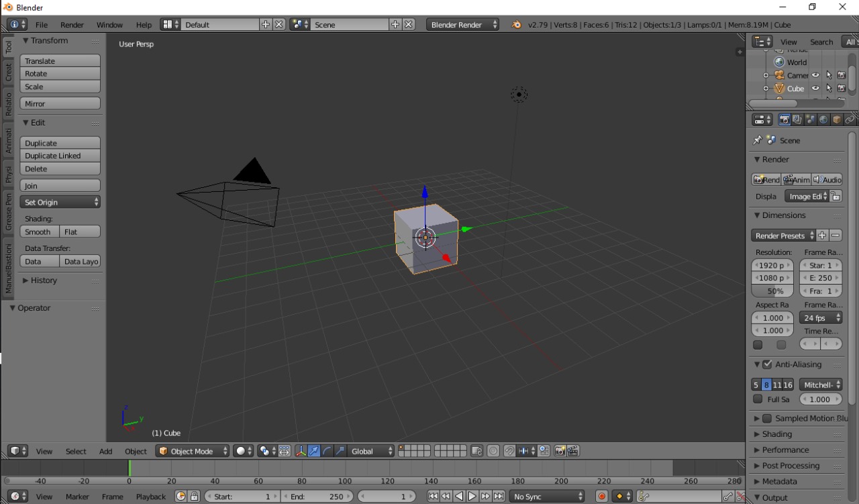Click the translate manipulator arrow icon

tap(313, 451)
